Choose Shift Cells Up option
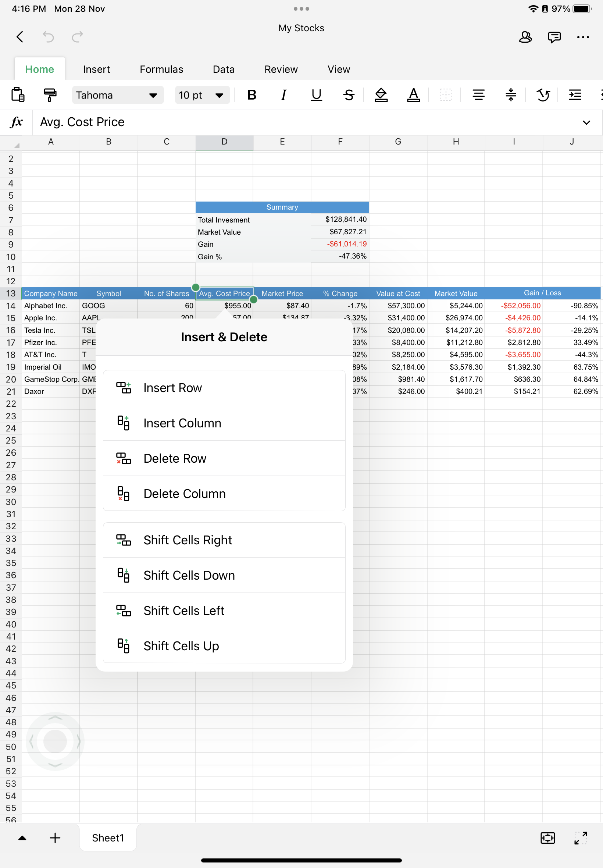The height and width of the screenshot is (868, 603). point(224,646)
